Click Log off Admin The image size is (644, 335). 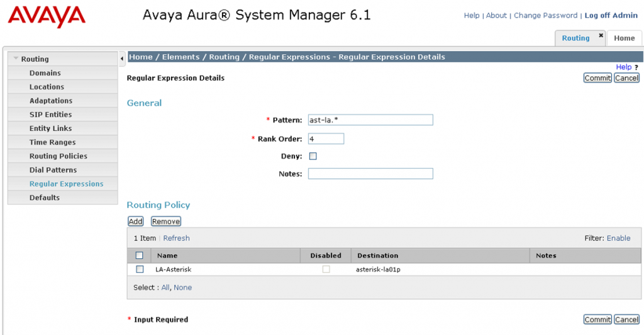(x=611, y=15)
